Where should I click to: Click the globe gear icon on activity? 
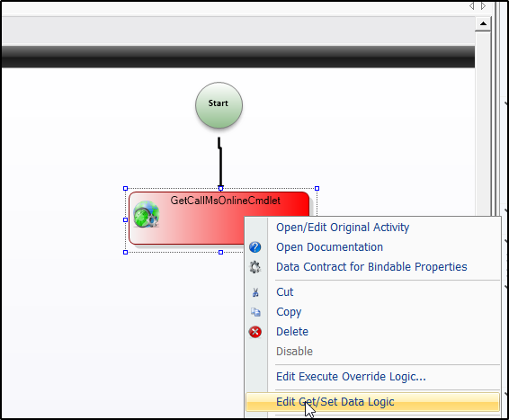click(146, 214)
